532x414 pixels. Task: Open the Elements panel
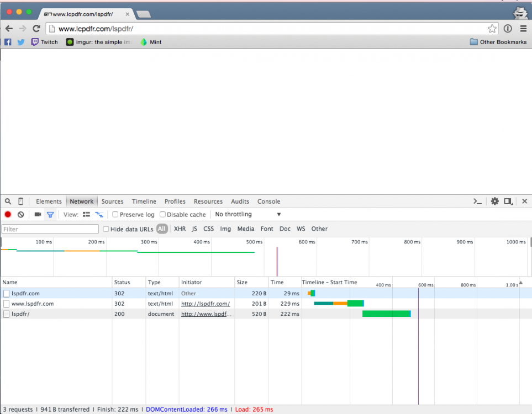(x=49, y=201)
